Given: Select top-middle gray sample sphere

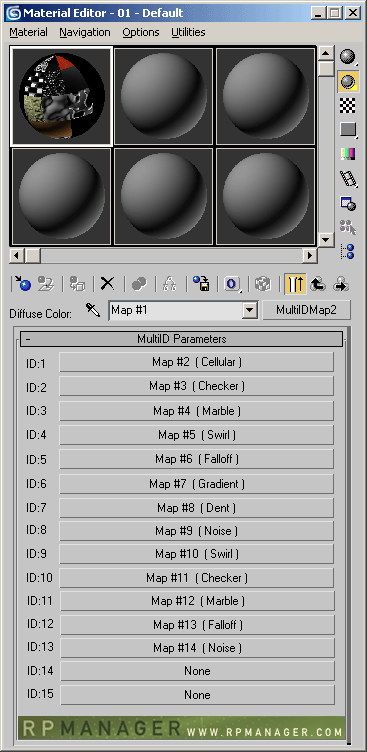Looking at the screenshot, I should tap(164, 96).
